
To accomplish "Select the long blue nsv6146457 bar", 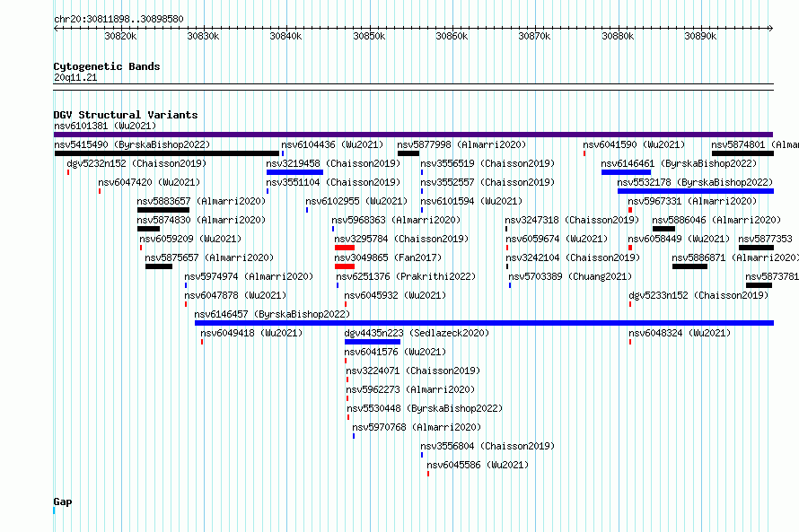I will tap(484, 323).
